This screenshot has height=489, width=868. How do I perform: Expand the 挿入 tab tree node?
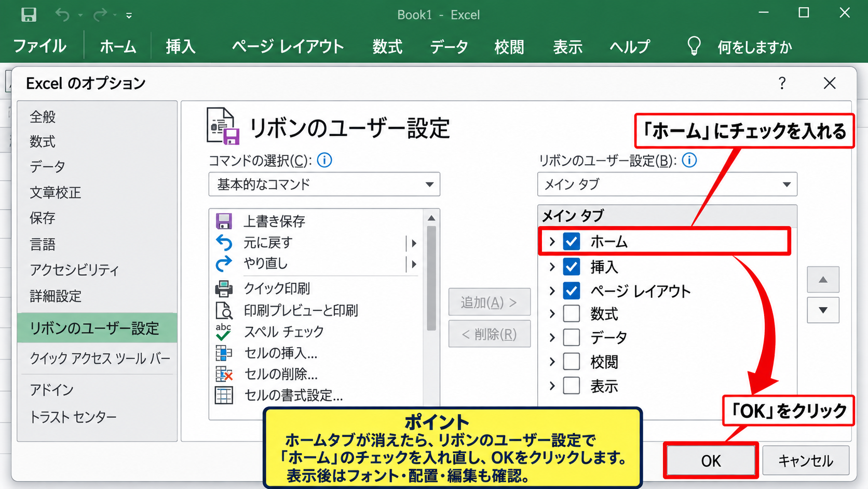tap(552, 267)
